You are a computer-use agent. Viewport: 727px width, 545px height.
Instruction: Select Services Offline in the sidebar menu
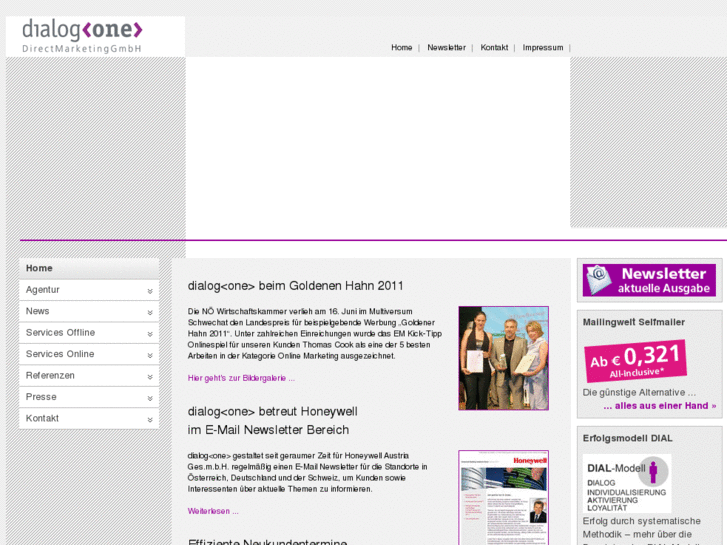(x=89, y=333)
